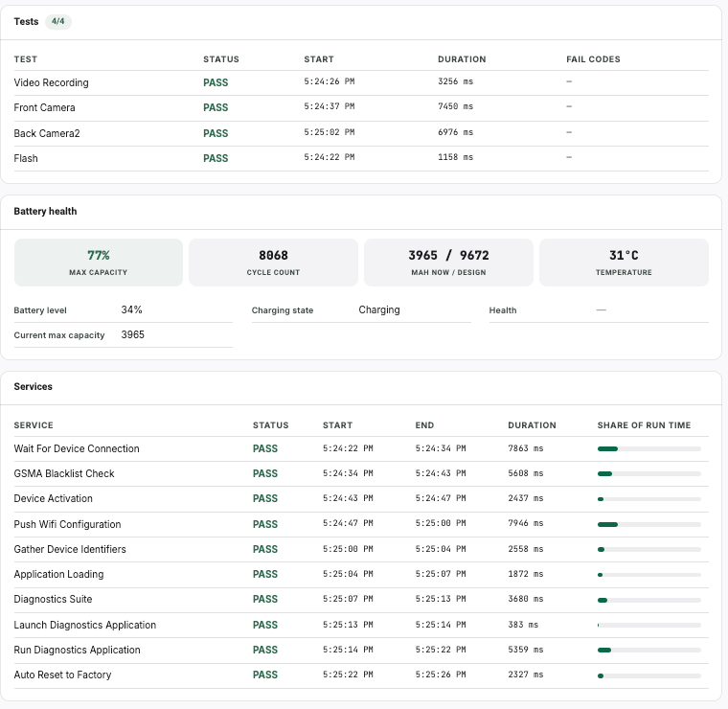The width and height of the screenshot is (728, 709).
Task: Click the Services section heading
Action: 33,387
